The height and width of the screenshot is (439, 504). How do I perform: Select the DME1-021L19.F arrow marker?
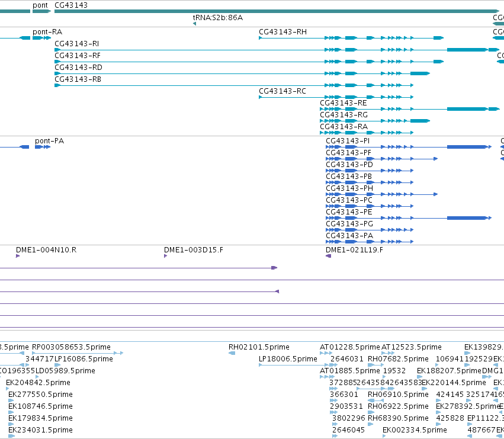point(328,256)
